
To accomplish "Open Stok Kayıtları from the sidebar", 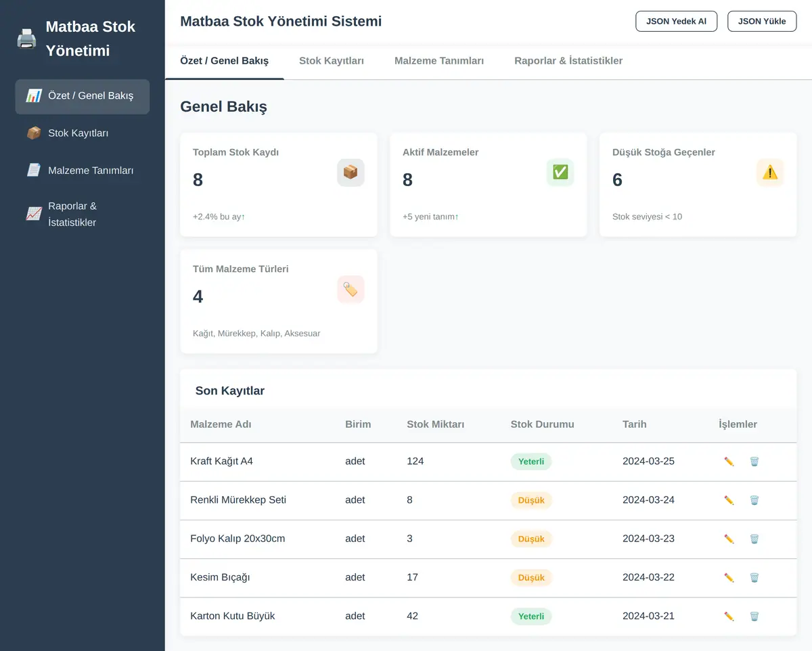I will 83,133.
